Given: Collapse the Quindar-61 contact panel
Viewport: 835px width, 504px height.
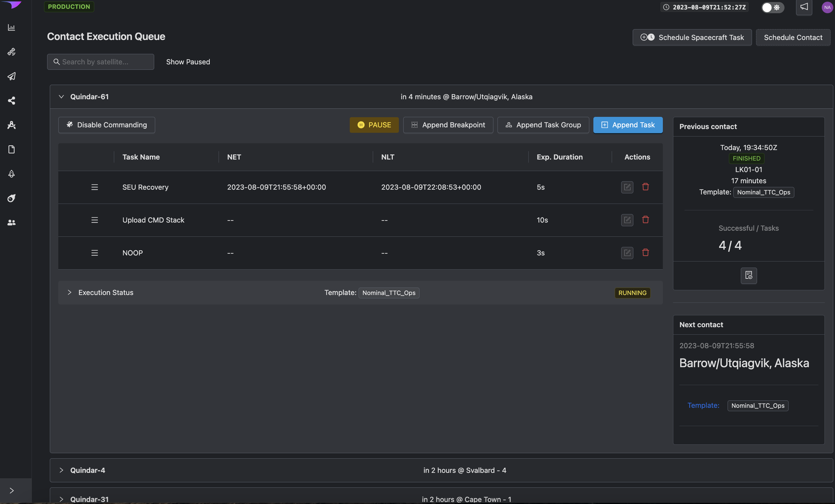Looking at the screenshot, I should coord(61,97).
